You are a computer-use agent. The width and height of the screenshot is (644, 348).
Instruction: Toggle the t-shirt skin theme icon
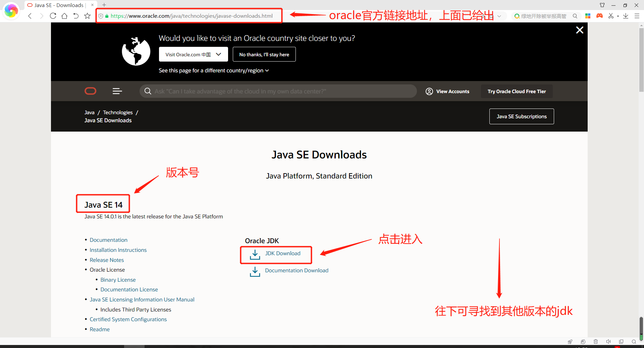point(602,5)
